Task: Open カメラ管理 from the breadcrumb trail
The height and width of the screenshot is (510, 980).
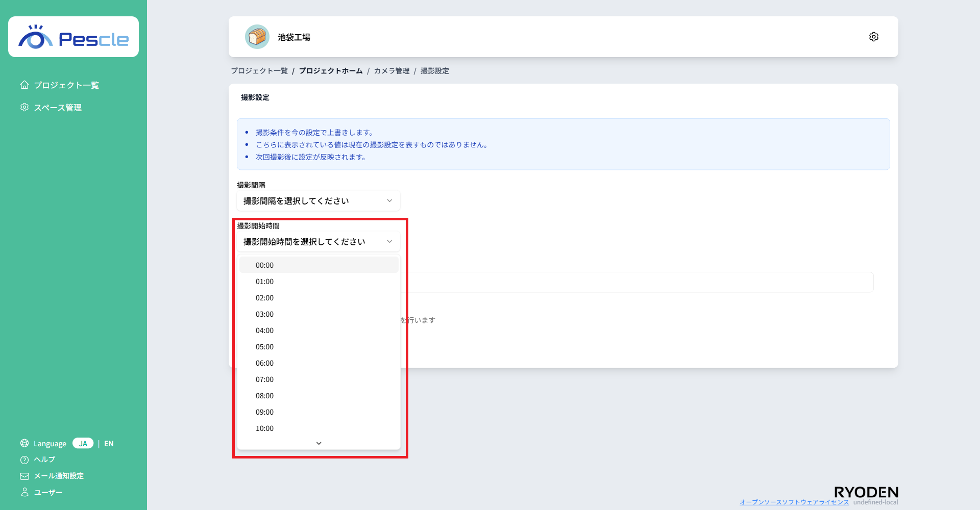Action: click(391, 71)
